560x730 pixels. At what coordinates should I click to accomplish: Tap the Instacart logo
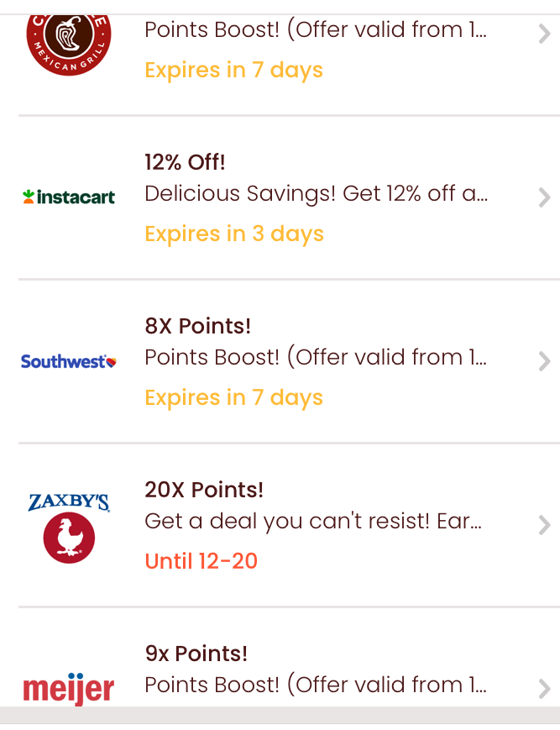[x=69, y=197]
